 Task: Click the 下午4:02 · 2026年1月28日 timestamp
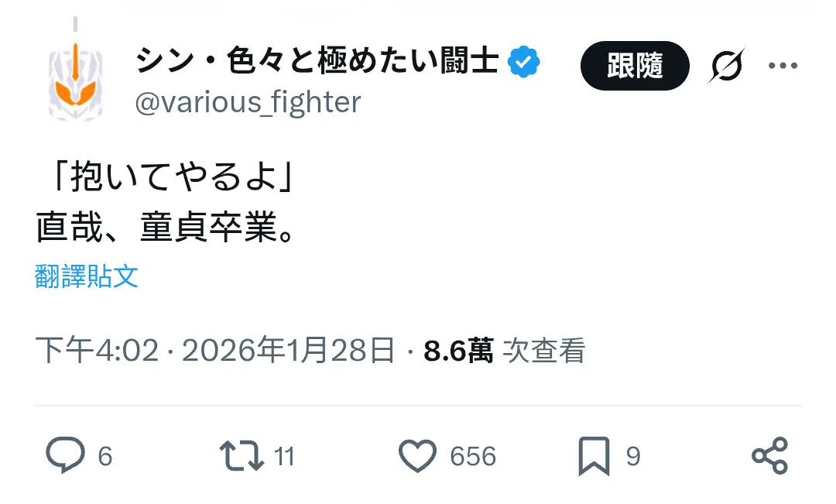(x=215, y=351)
